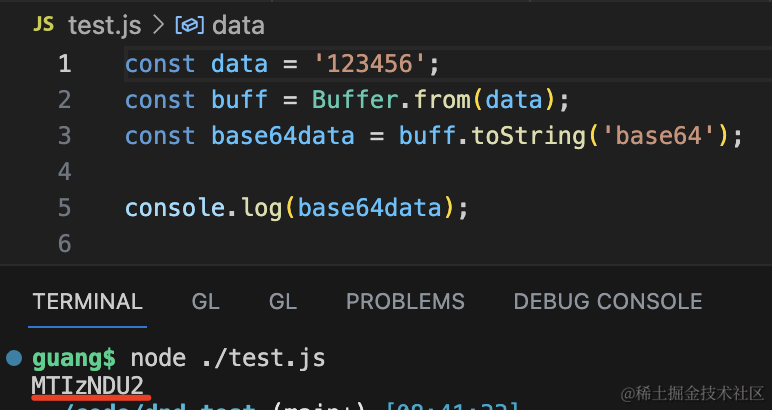
Task: Click line number 5 in the gutter
Action: (x=65, y=208)
